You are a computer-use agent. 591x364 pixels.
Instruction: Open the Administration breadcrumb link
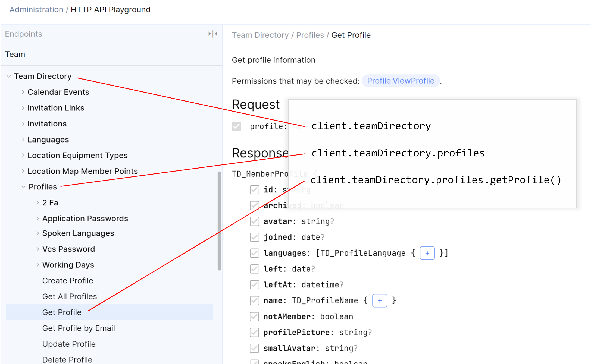click(36, 10)
